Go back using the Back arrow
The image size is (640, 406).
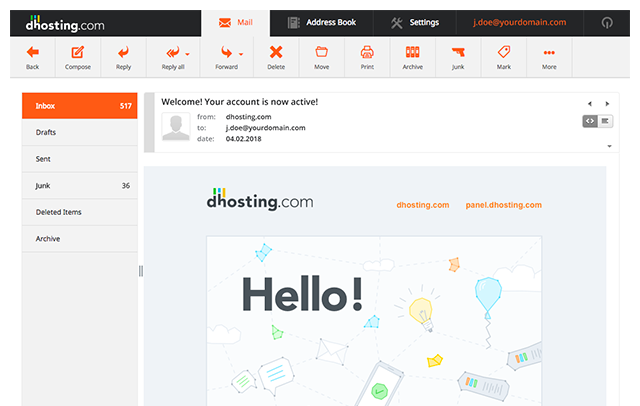tap(33, 57)
